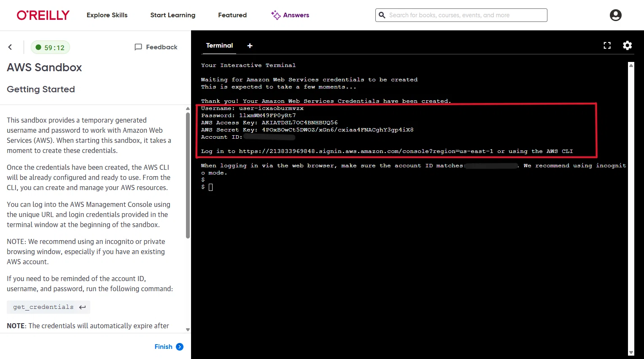This screenshot has width=644, height=359.
Task: Click the AWS Secret Key line
Action: click(307, 130)
